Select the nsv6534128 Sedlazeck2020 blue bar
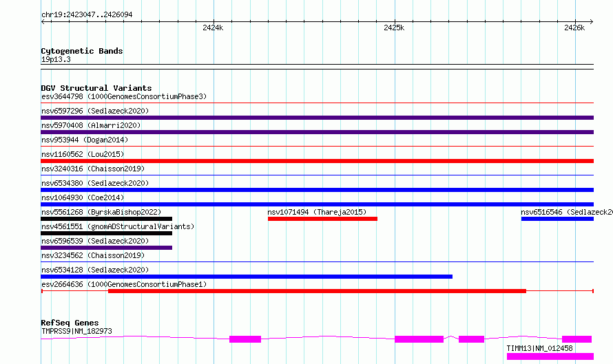This screenshot has width=613, height=364. [x=247, y=277]
